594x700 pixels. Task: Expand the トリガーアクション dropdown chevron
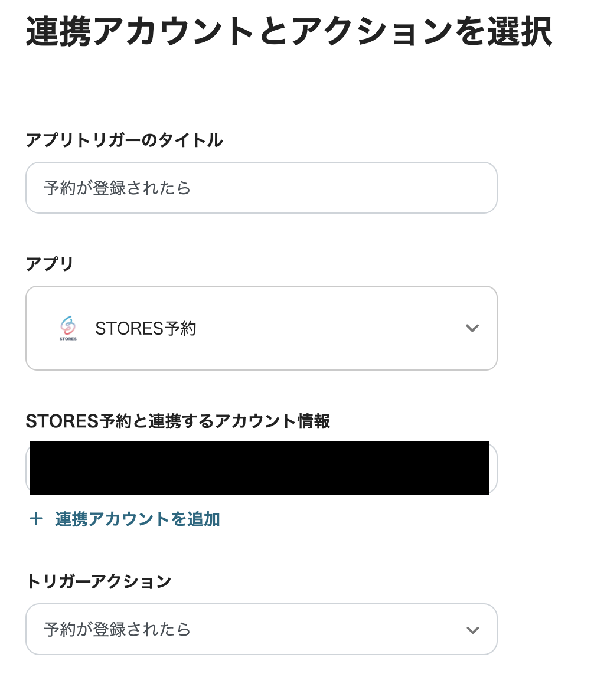(x=472, y=630)
